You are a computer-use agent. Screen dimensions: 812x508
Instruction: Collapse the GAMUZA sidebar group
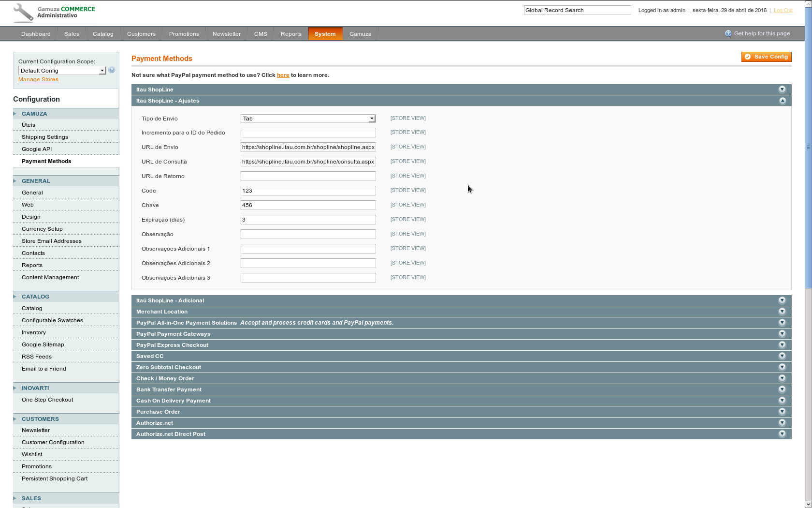[x=66, y=114]
